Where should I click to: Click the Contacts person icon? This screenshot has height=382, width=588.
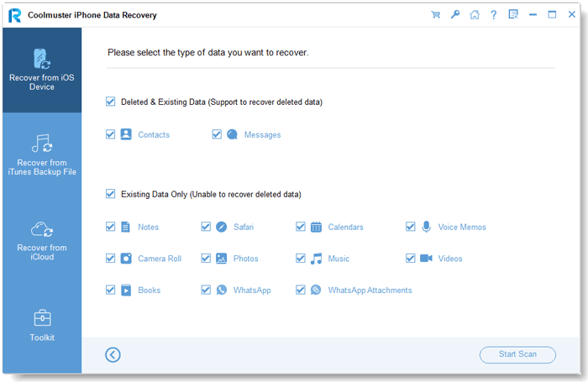pyautogui.click(x=126, y=134)
